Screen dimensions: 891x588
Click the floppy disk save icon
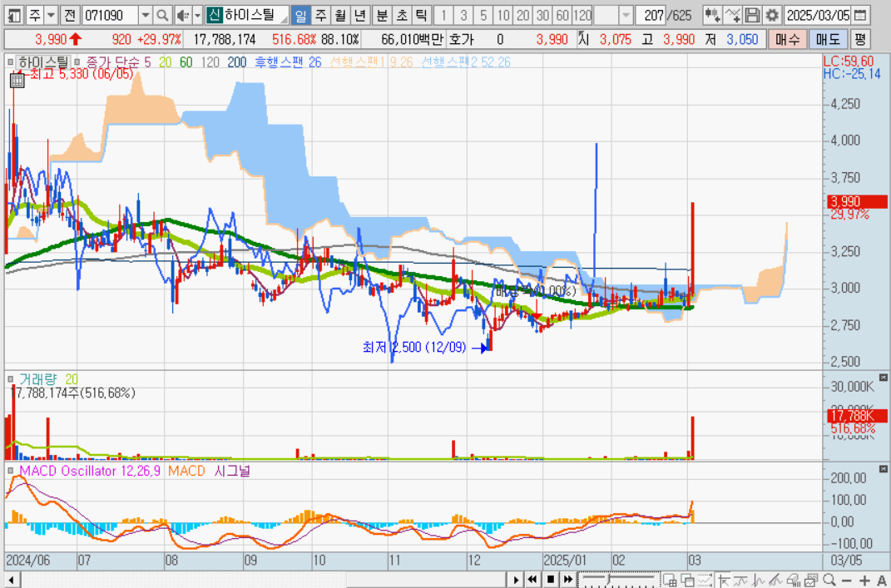tap(752, 15)
